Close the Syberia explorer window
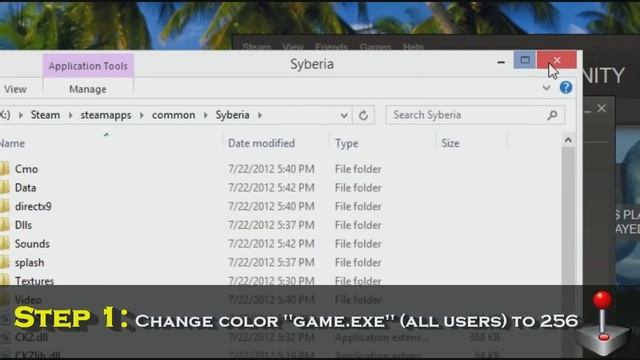The image size is (640, 360). coord(557,60)
